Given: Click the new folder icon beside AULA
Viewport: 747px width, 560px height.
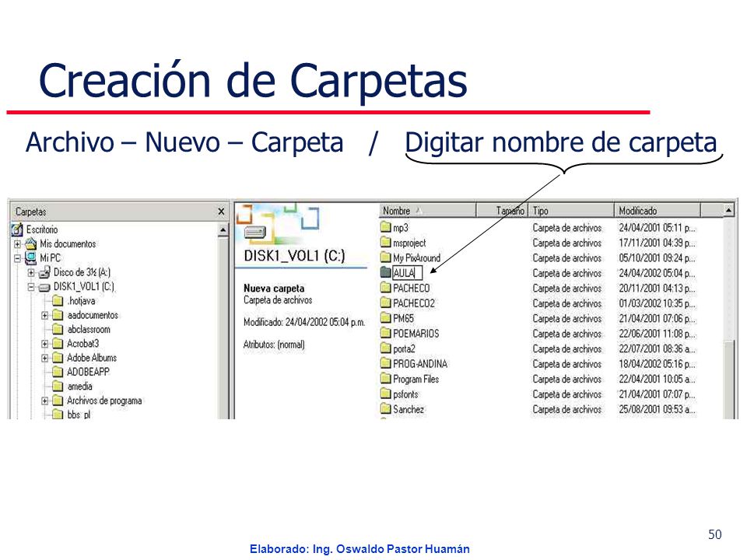Looking at the screenshot, I should tap(385, 273).
